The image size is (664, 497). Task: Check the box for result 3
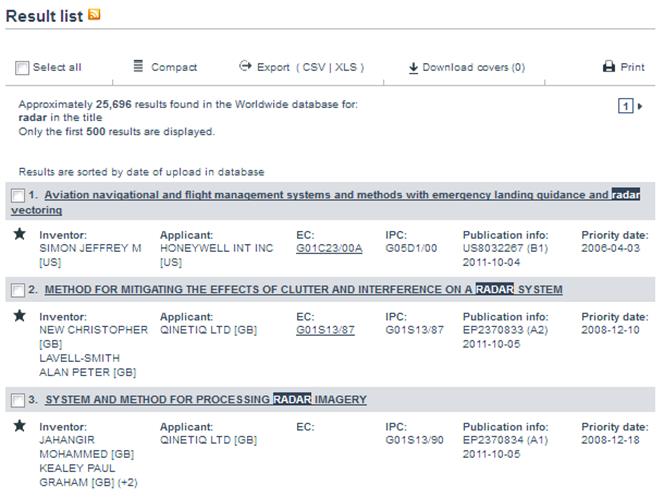(x=18, y=400)
